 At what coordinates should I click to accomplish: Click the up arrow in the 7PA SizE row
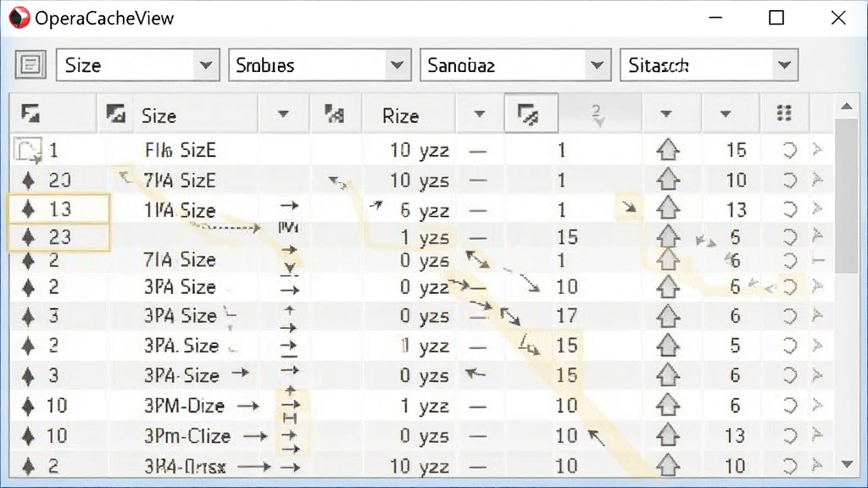point(668,180)
